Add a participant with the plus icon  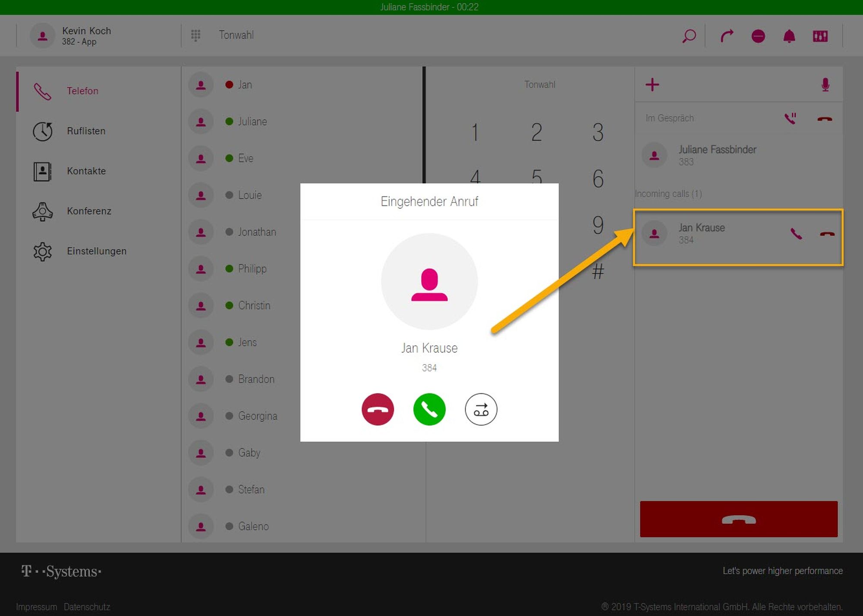tap(652, 85)
